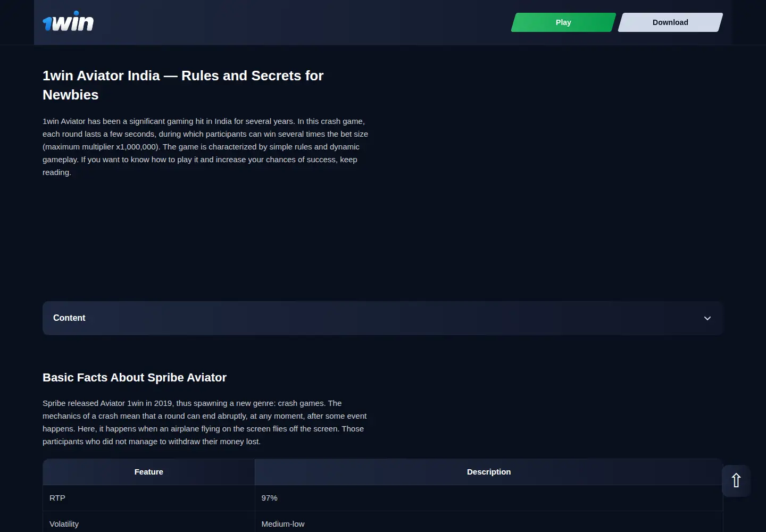Click the Medium-low value cell
Image resolution: width=766 pixels, height=532 pixels.
(489, 522)
